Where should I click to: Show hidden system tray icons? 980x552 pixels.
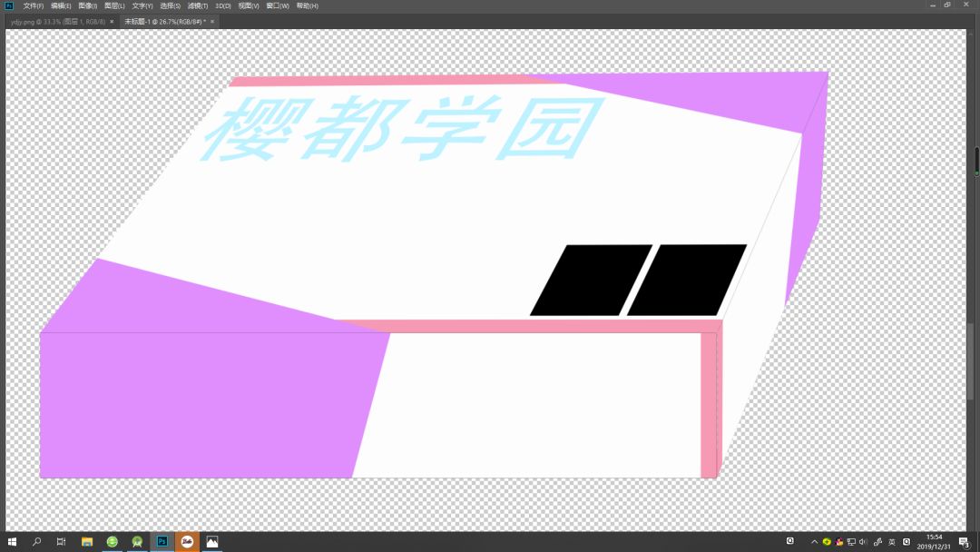pos(814,542)
